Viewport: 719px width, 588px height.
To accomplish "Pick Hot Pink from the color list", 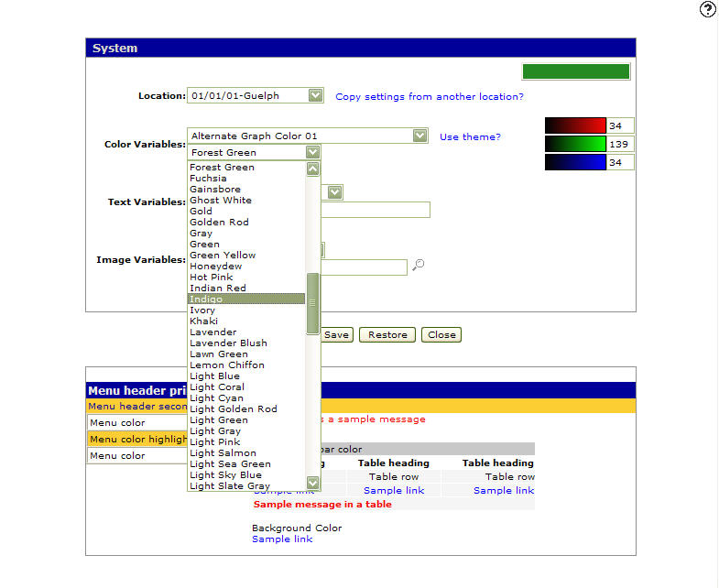I will point(246,278).
